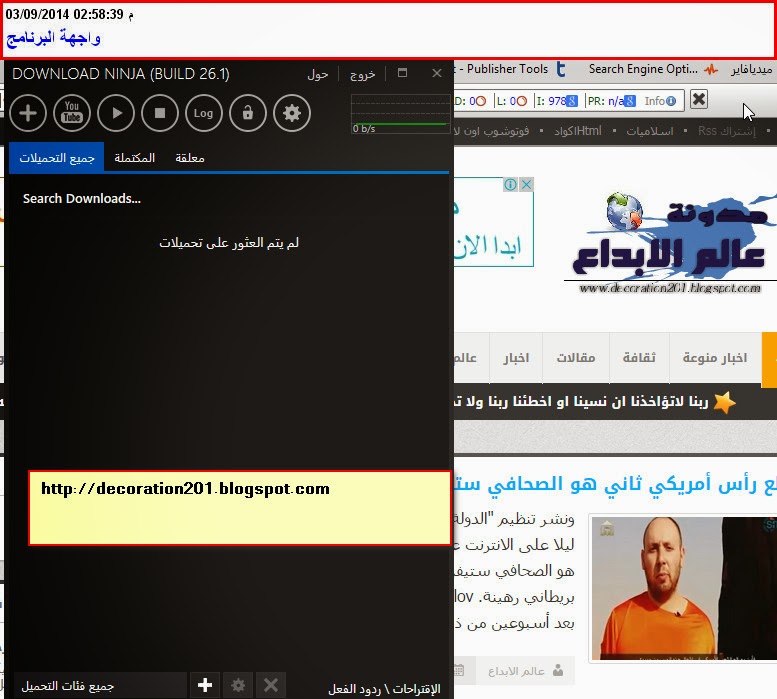The height and width of the screenshot is (699, 777).
Task: Click the article thumbnail image
Action: (x=684, y=589)
